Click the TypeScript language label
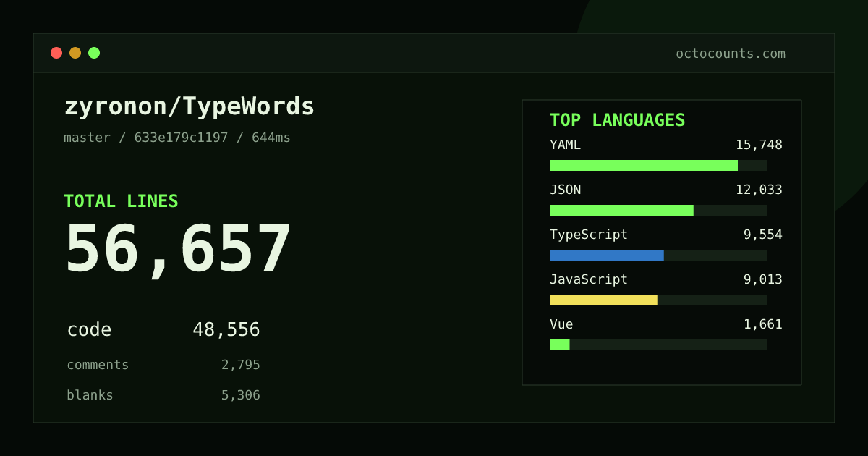The width and height of the screenshot is (868, 456). pos(589,235)
